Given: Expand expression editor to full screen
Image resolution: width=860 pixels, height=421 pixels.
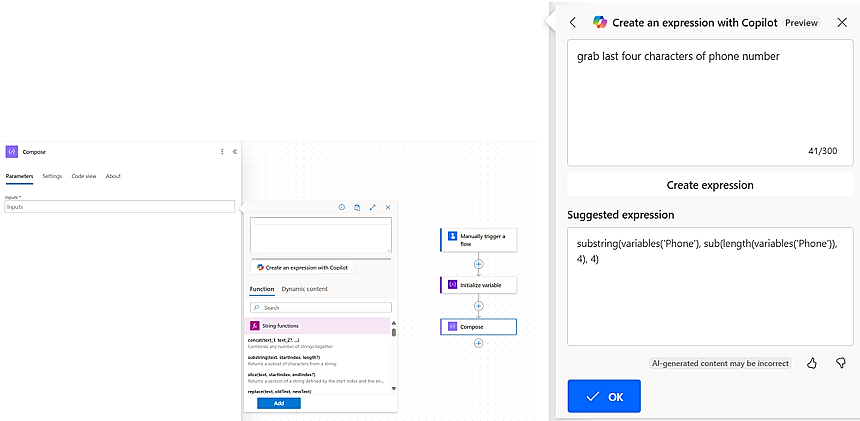Looking at the screenshot, I should [x=373, y=207].
